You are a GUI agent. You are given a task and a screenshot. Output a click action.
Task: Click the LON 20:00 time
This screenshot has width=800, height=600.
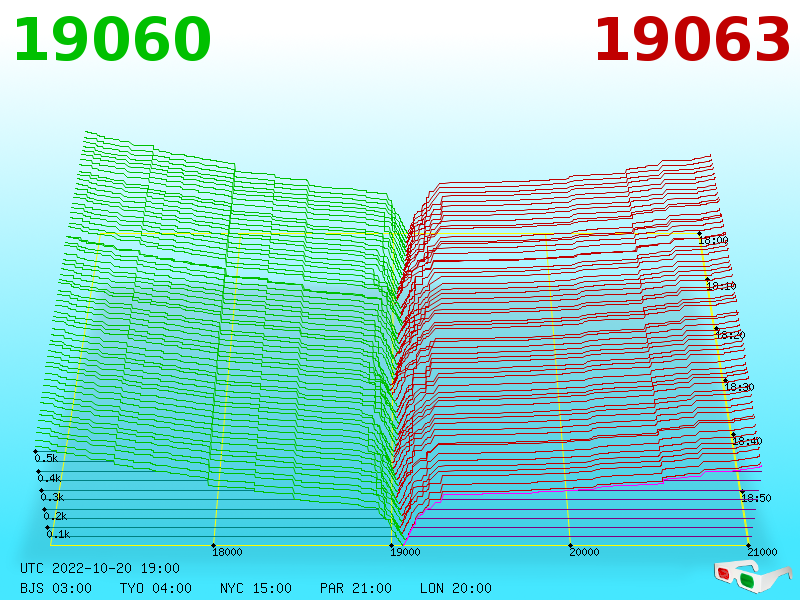click(x=456, y=588)
